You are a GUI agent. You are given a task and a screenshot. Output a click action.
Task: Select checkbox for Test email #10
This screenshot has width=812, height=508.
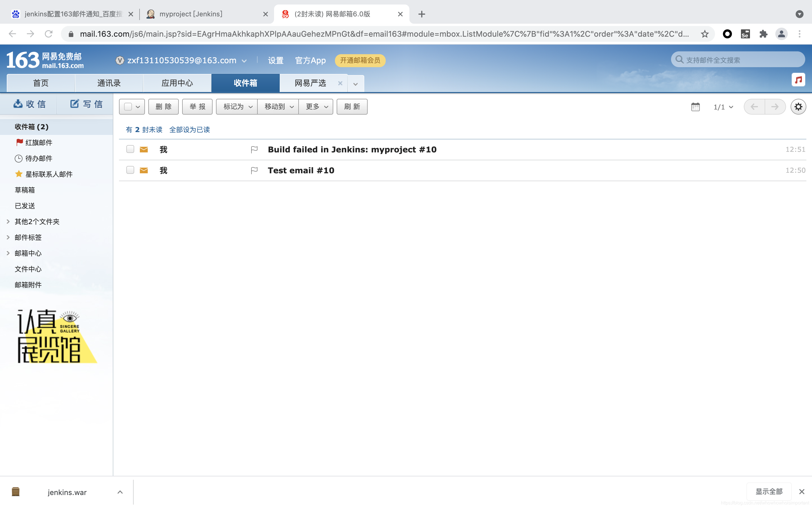(x=130, y=170)
